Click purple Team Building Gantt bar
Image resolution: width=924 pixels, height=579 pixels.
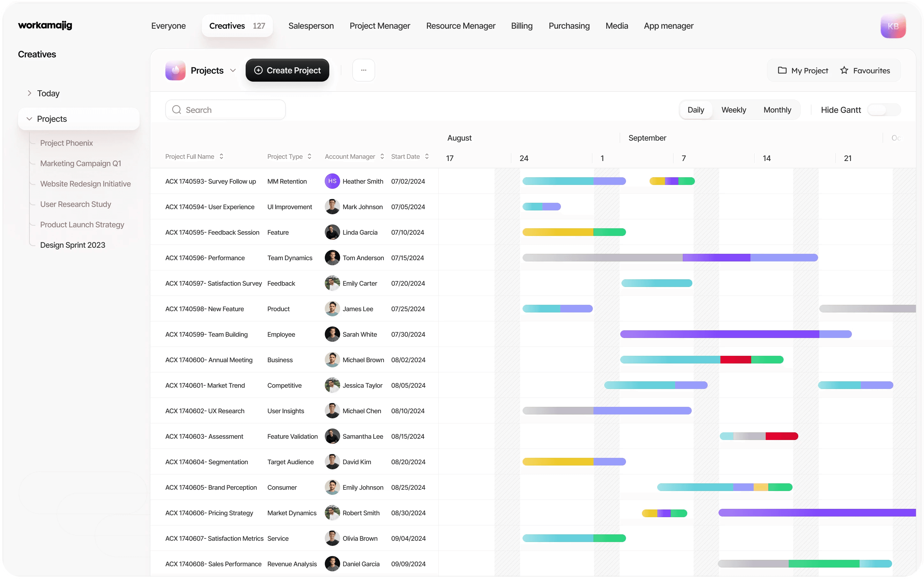point(719,334)
